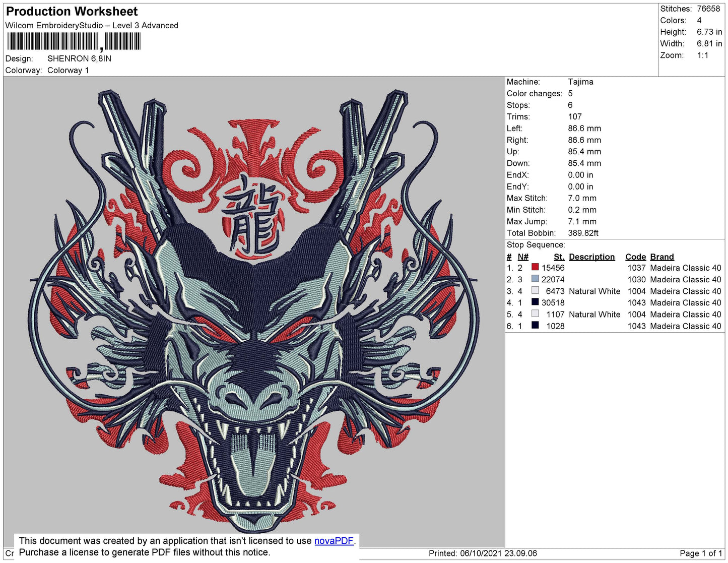The image size is (728, 563).
Task: Click the N# column header
Action: (523, 257)
